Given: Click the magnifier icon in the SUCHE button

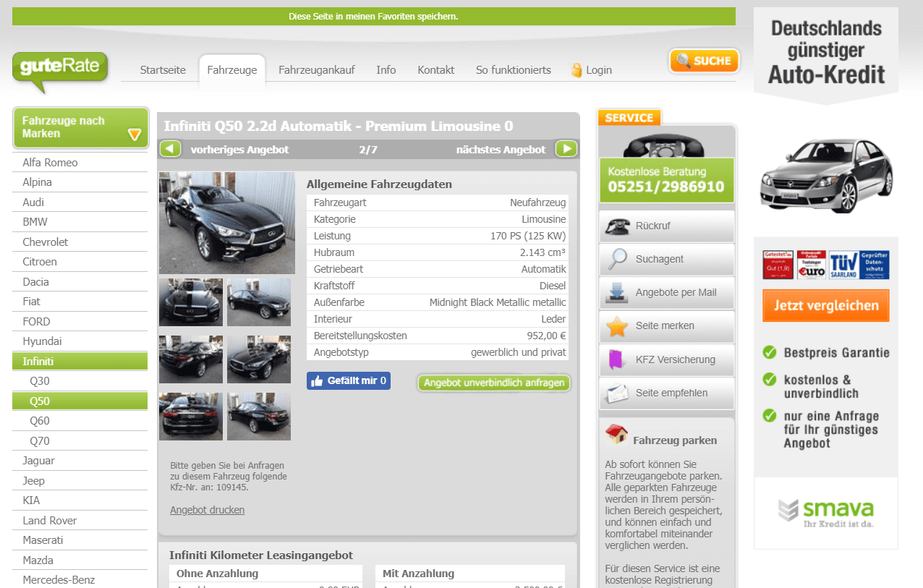Looking at the screenshot, I should click(682, 61).
